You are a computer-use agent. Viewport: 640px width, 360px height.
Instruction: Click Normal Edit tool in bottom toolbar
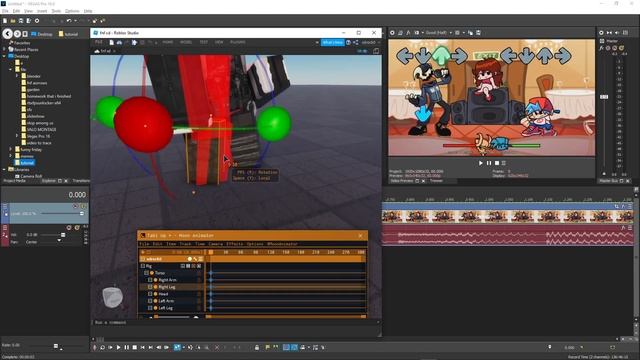click(x=177, y=347)
